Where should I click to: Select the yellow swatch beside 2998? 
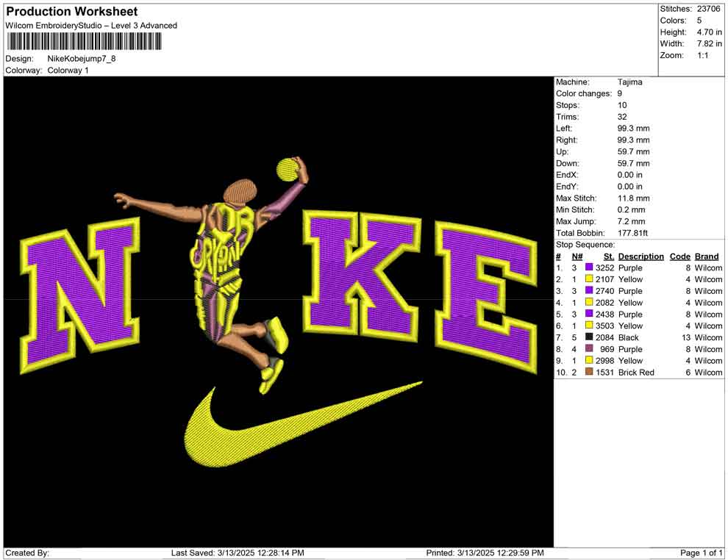click(589, 360)
